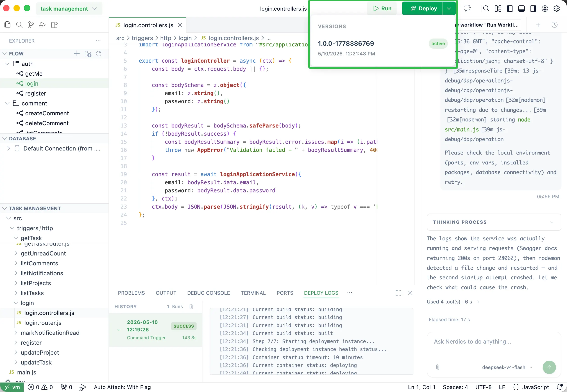This screenshot has width=567, height=392.
Task: Click Explorer more actions ellipsis
Action: pyautogui.click(x=98, y=41)
